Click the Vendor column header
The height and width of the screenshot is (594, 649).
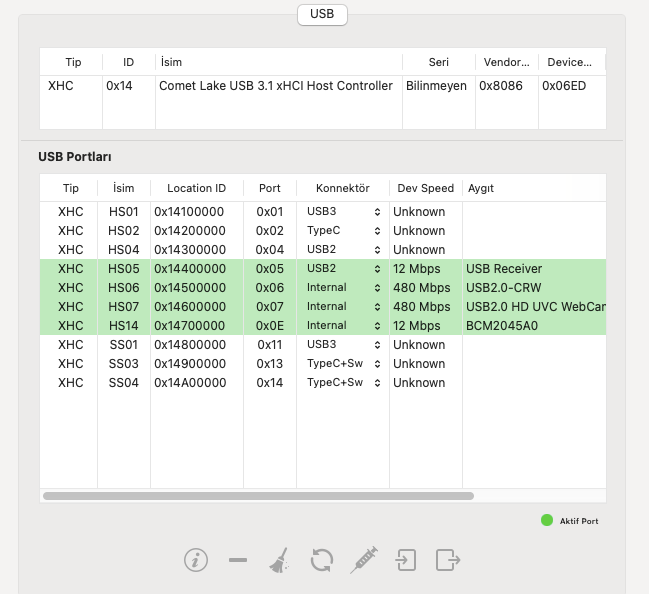507,62
